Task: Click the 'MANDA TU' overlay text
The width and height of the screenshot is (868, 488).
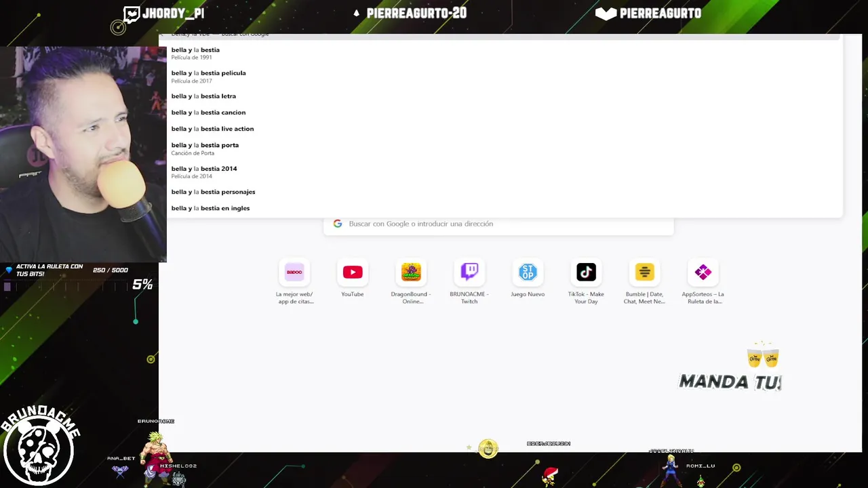Action: (730, 382)
